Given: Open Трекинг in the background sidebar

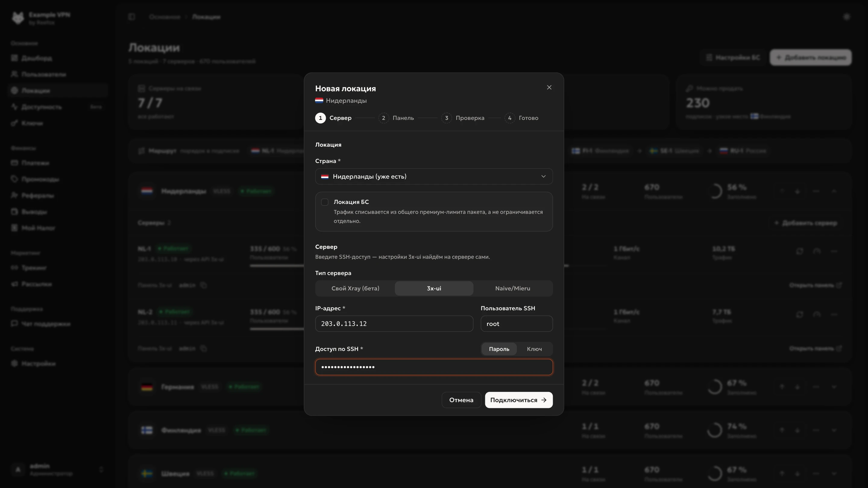Looking at the screenshot, I should point(57,268).
